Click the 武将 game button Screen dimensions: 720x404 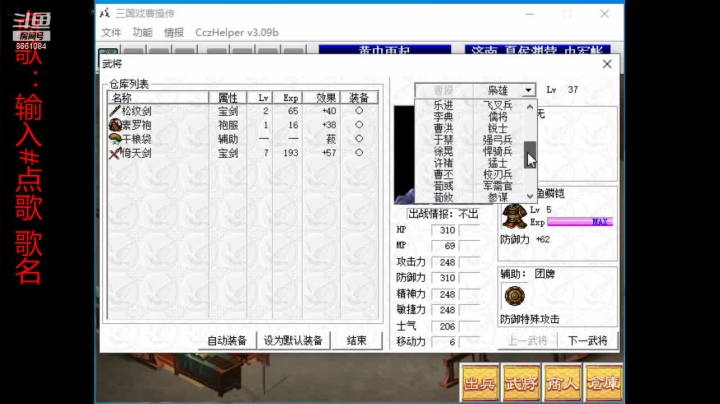pyautogui.click(x=521, y=383)
